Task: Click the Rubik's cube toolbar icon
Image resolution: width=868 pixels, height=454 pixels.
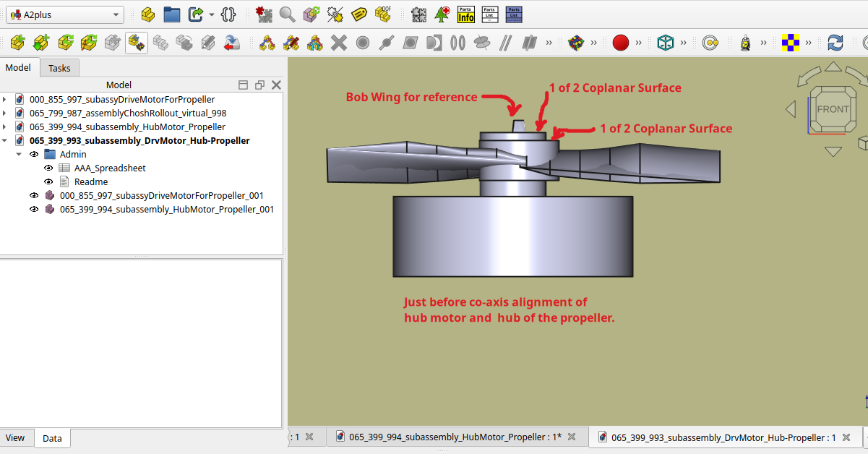Action: [x=575, y=43]
